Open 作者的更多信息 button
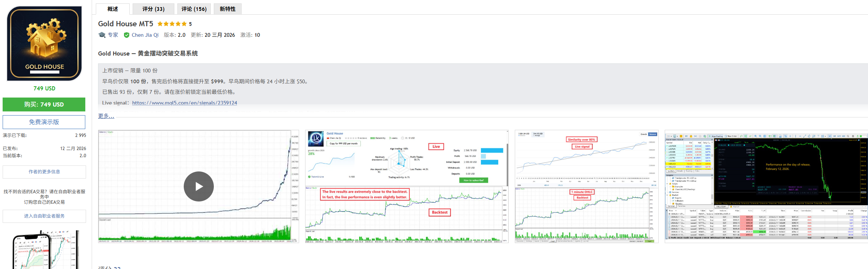Screen dimensions: 868x269 [x=44, y=172]
